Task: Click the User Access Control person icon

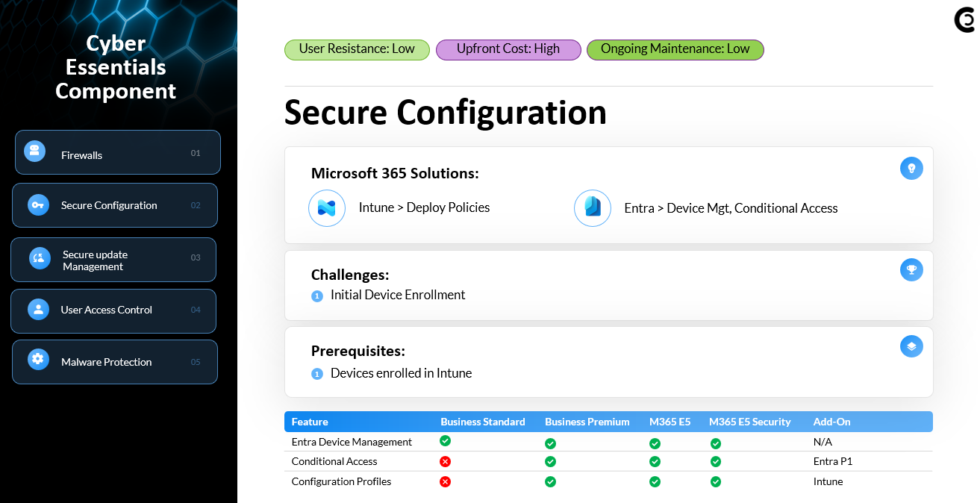Action: click(38, 310)
